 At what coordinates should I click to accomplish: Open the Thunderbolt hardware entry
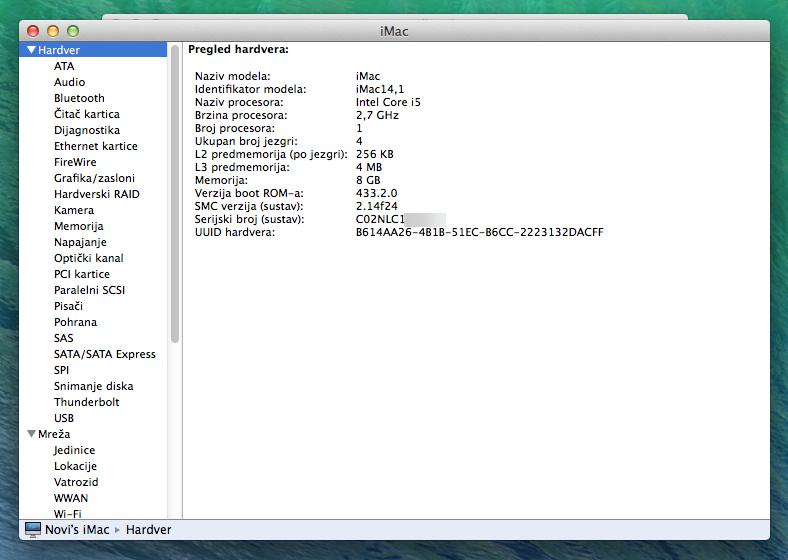(x=86, y=402)
